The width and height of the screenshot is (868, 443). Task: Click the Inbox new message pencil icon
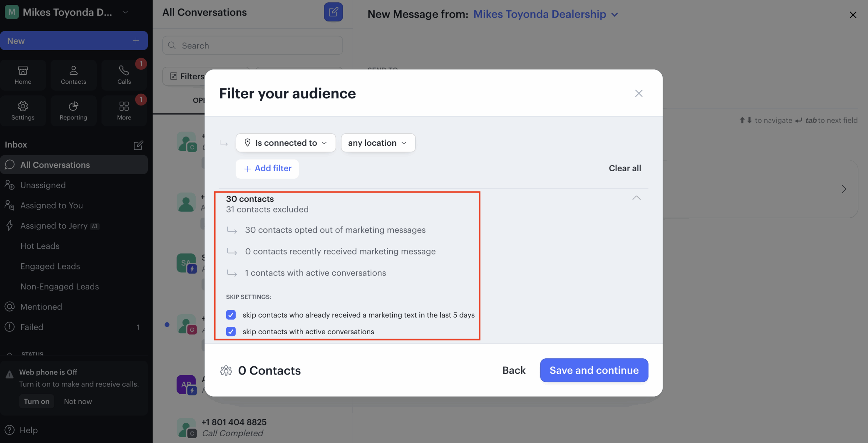pyautogui.click(x=138, y=145)
